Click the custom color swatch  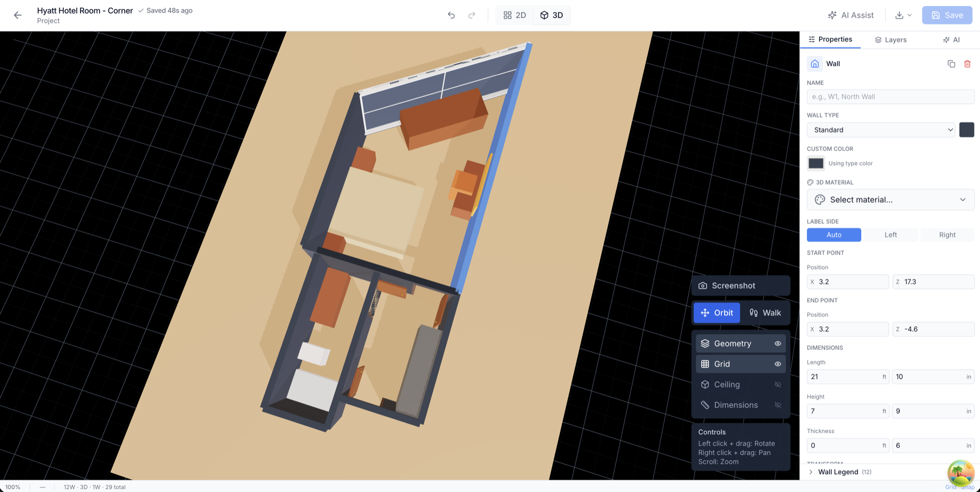coord(816,163)
